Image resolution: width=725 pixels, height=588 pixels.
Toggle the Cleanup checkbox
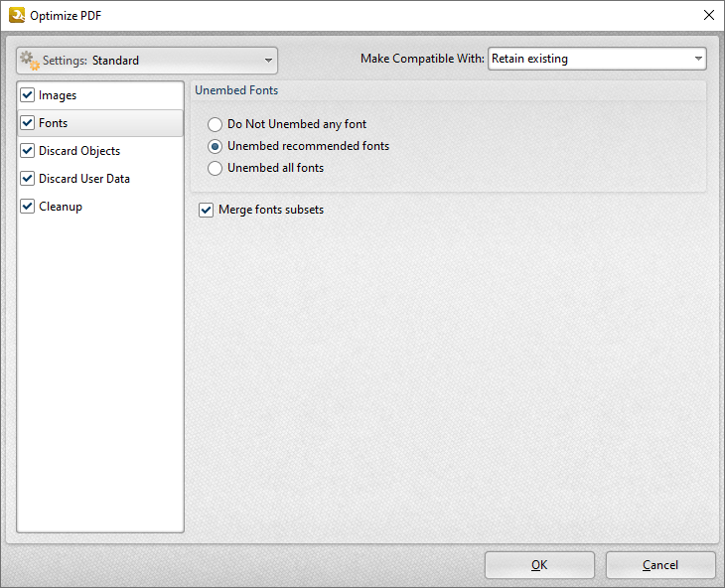coord(27,207)
